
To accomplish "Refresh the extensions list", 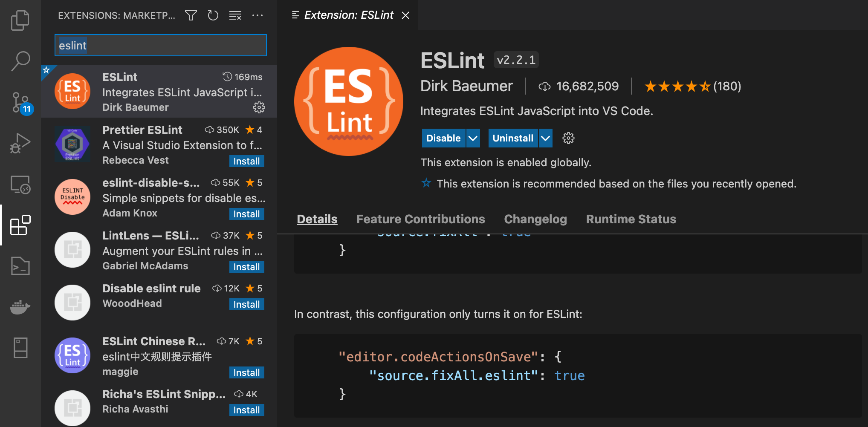I will pyautogui.click(x=213, y=15).
